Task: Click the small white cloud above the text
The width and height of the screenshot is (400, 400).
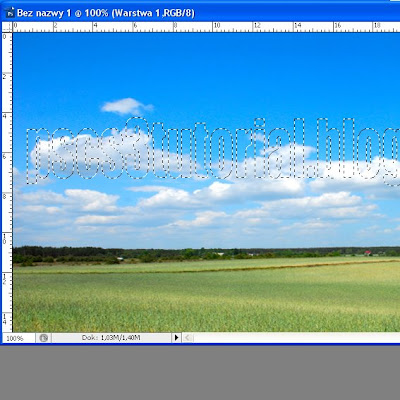Action: pyautogui.click(x=126, y=106)
